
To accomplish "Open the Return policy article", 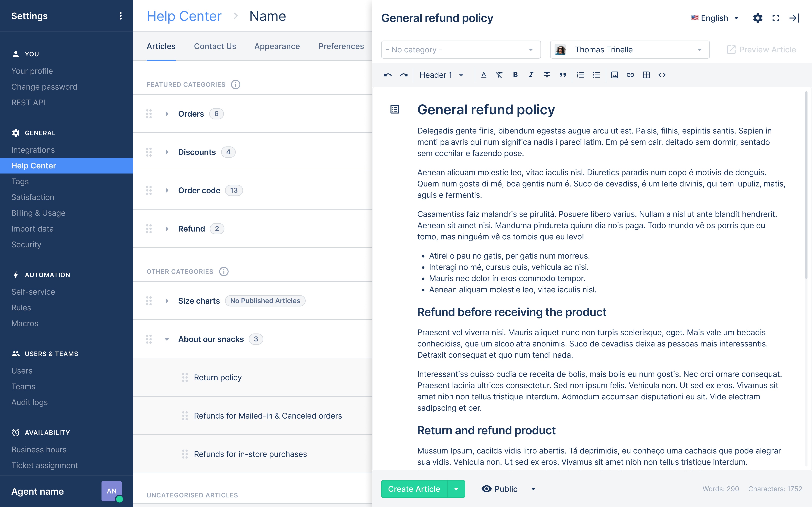I will coord(218,378).
